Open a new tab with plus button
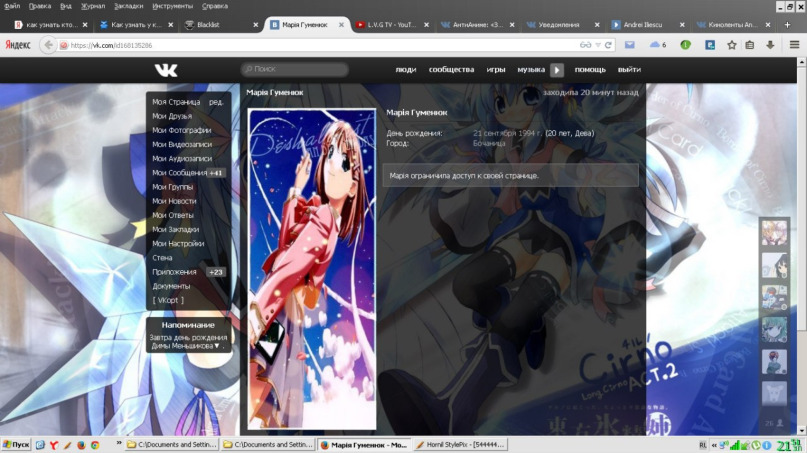 click(787, 25)
